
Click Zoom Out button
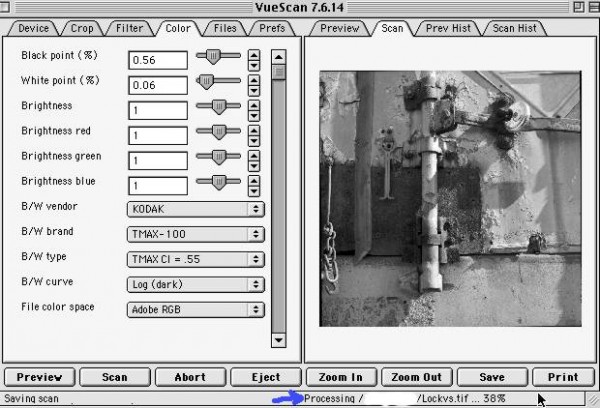click(x=417, y=377)
